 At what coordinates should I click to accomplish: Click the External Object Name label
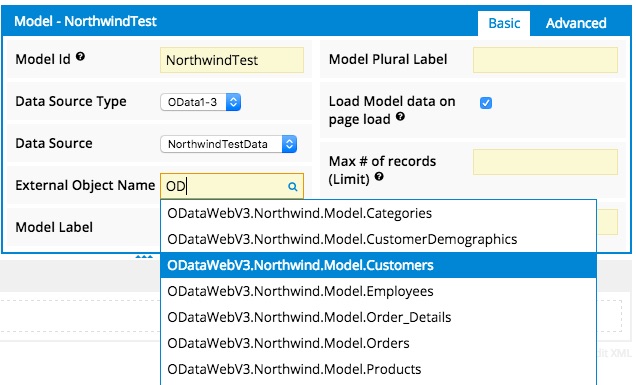click(x=85, y=185)
